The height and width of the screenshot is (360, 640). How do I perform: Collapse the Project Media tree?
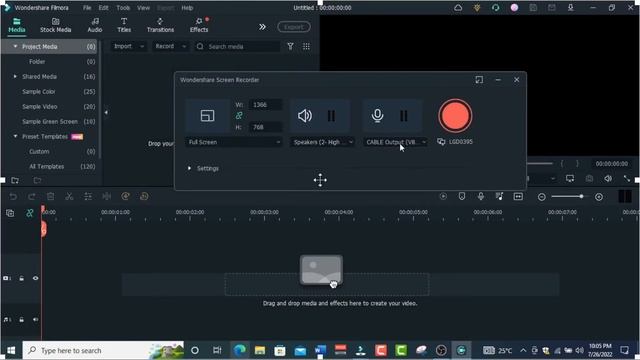coord(16,47)
